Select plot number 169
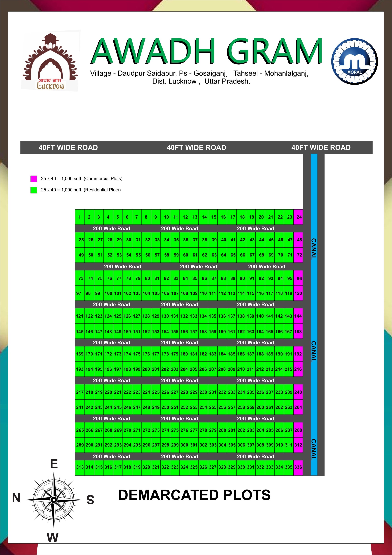392x555 pixels. [x=80, y=354]
